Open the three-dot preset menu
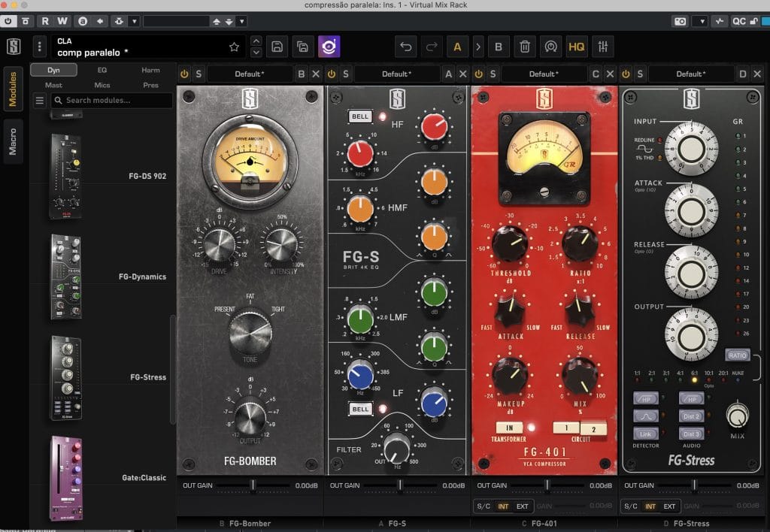This screenshot has width=770, height=532. [x=40, y=47]
